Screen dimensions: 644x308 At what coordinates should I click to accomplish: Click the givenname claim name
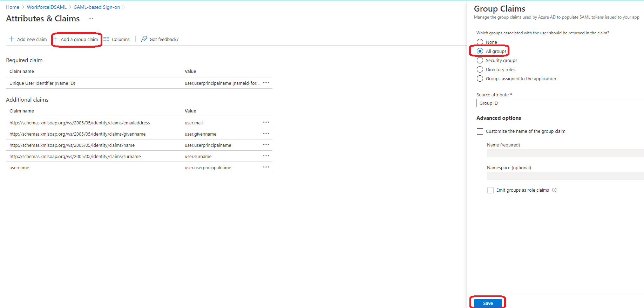pos(77,134)
